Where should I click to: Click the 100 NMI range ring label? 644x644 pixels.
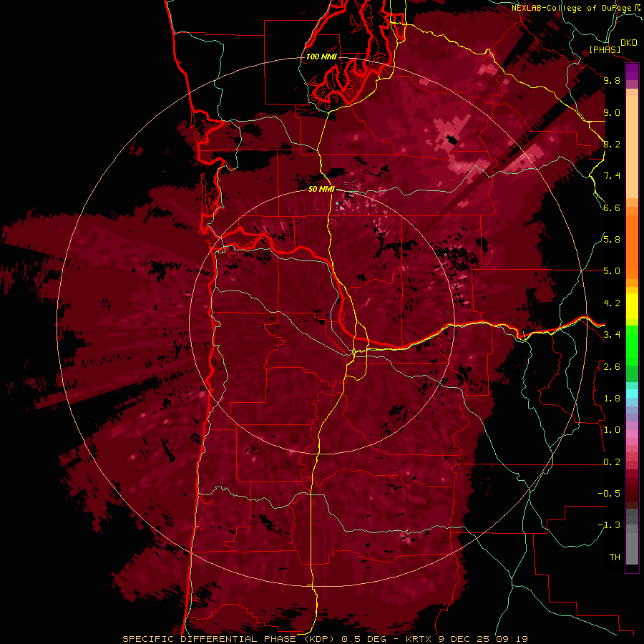click(x=321, y=57)
